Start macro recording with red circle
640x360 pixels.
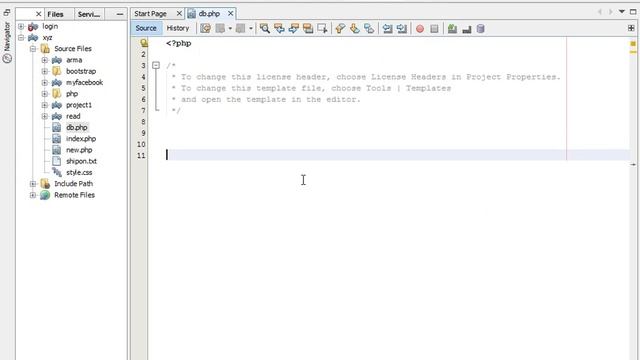pos(420,29)
